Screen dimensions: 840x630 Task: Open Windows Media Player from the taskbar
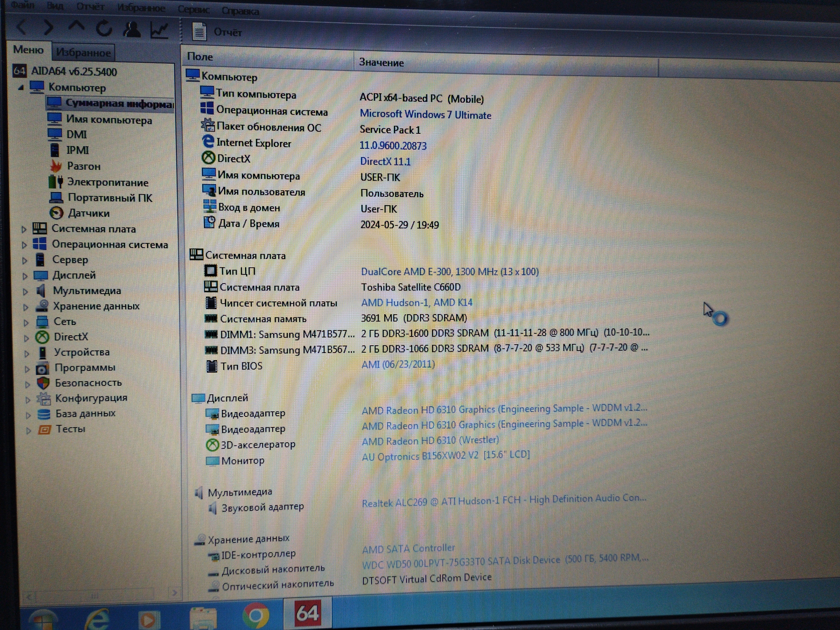(149, 619)
